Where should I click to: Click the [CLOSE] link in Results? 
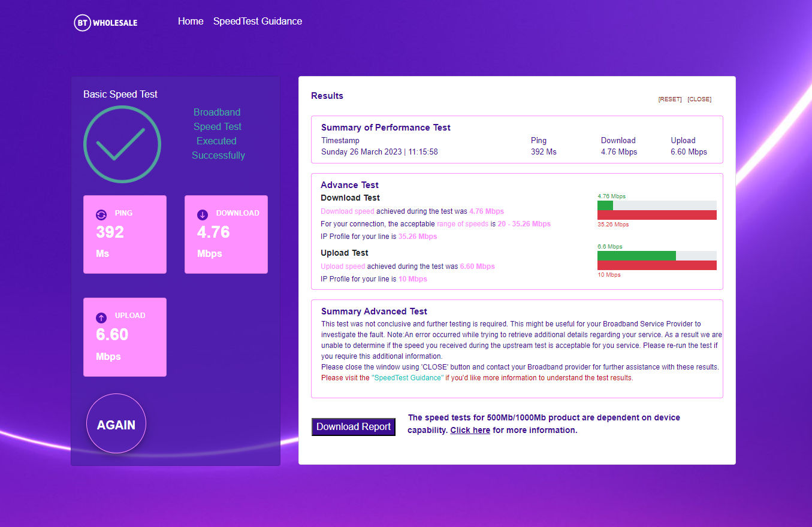699,99
